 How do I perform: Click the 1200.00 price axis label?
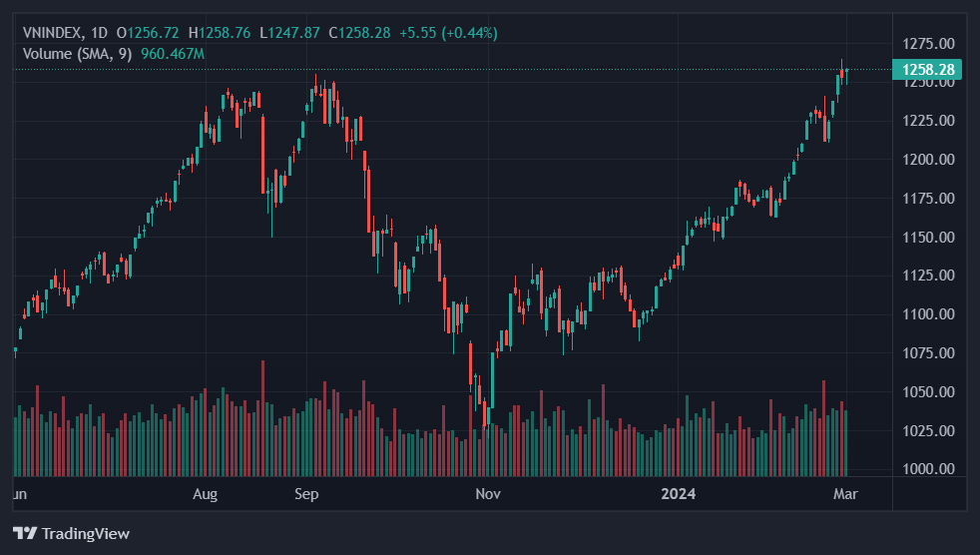pyautogui.click(x=928, y=160)
